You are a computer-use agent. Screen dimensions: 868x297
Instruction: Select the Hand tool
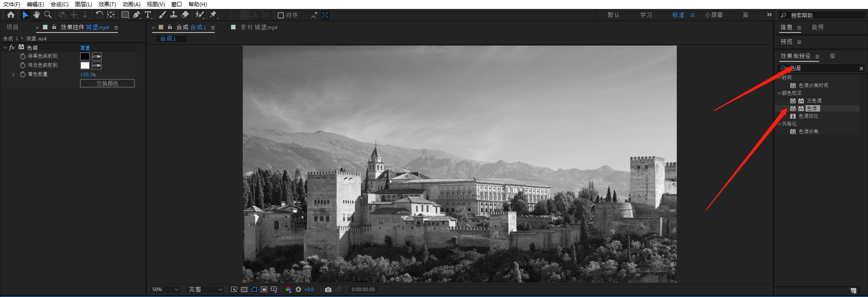(37, 15)
